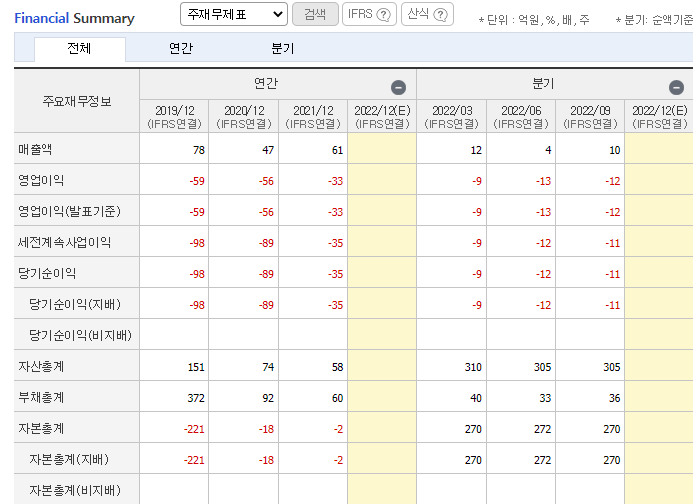Click the 영업이익 row label
This screenshot has width=693, height=504.
(x=41, y=181)
